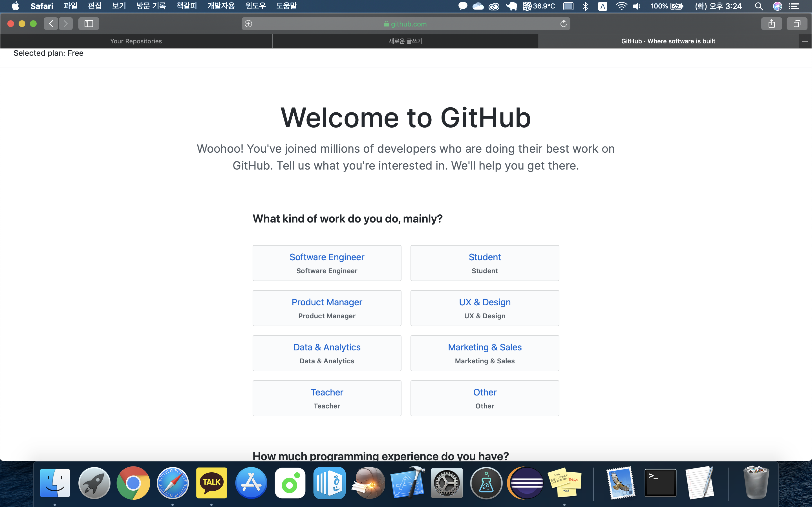The image size is (812, 507).
Task: Pick the Data & Analytics option
Action: click(x=327, y=353)
